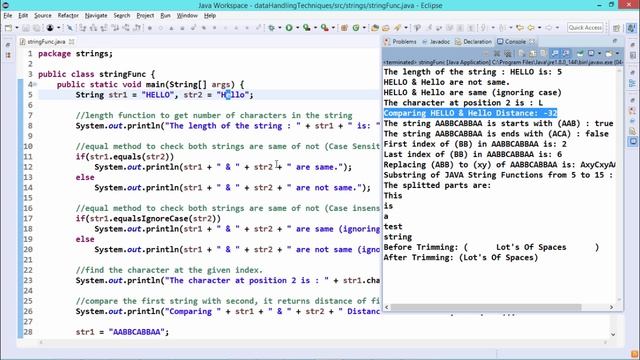
Task: Click highlighted 'Comparing HELLO & Hello Distance' console line
Action: point(470,113)
